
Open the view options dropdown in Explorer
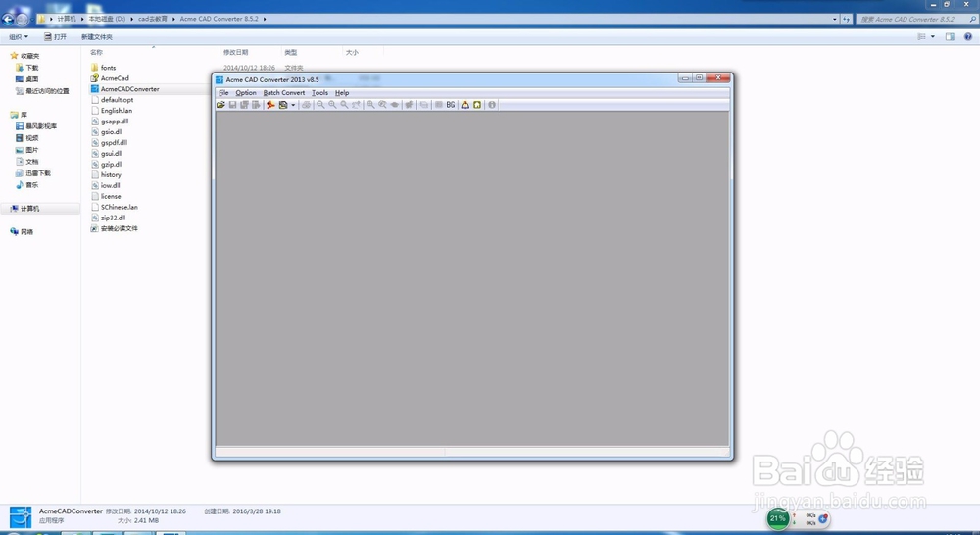click(x=933, y=37)
